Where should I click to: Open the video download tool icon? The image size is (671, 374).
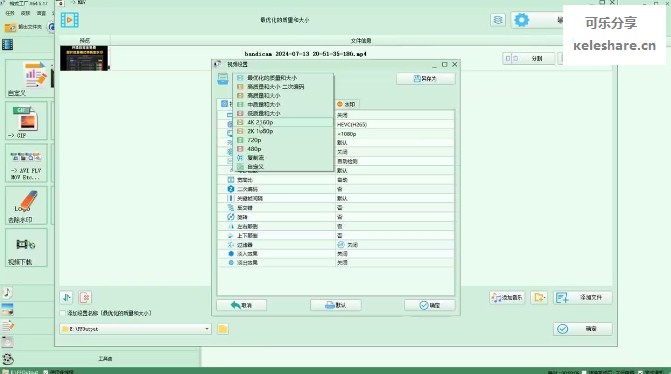[x=26, y=247]
